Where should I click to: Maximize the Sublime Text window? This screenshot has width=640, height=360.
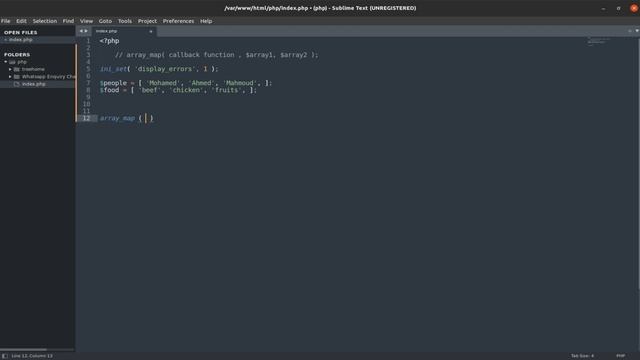click(619, 8)
